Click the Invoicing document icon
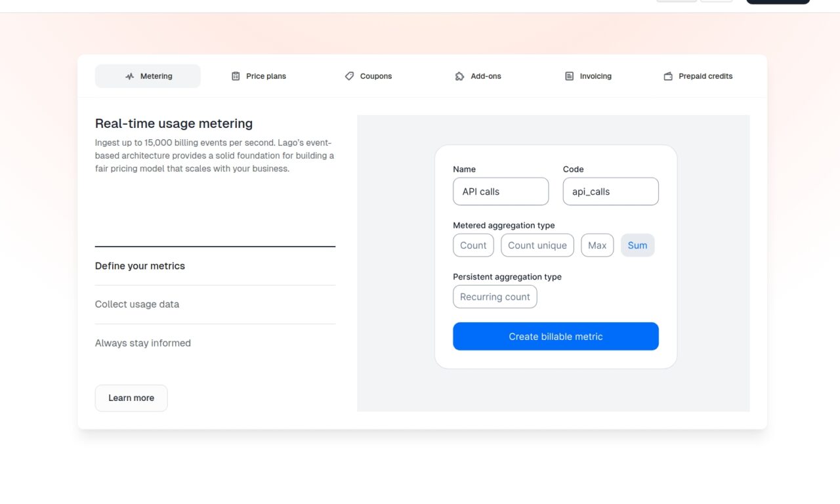Image resolution: width=840 pixels, height=504 pixels. click(x=569, y=76)
